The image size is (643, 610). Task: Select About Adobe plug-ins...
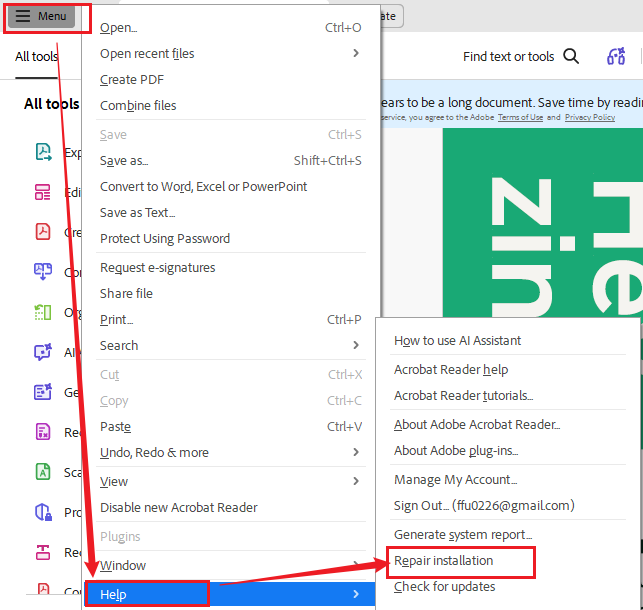tap(508, 450)
